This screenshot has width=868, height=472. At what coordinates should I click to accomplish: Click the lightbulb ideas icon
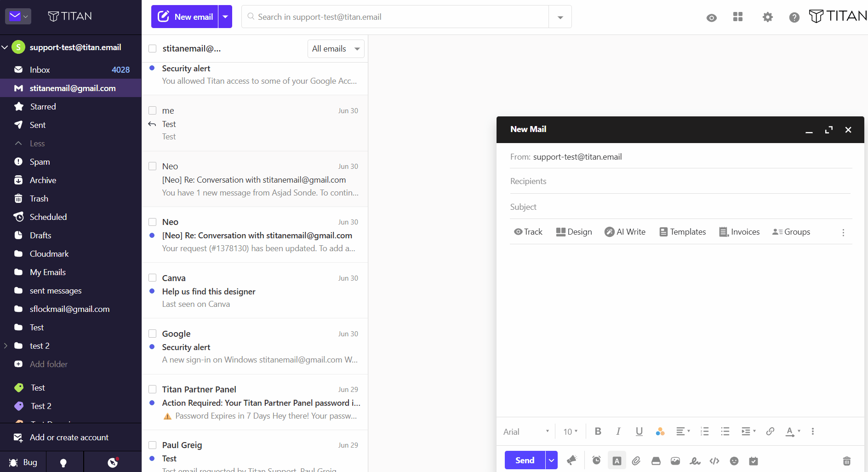63,462
